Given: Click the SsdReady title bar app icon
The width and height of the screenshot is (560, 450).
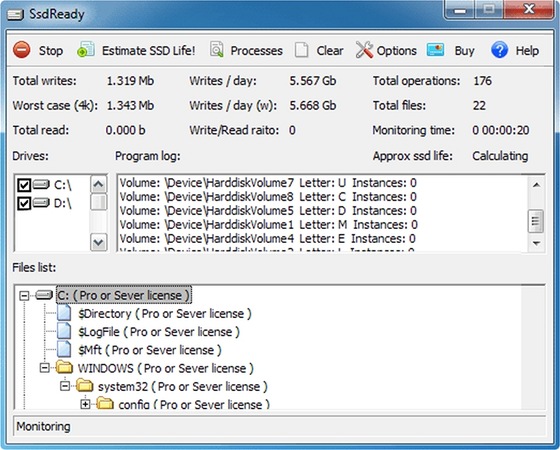Looking at the screenshot, I should click(x=15, y=15).
